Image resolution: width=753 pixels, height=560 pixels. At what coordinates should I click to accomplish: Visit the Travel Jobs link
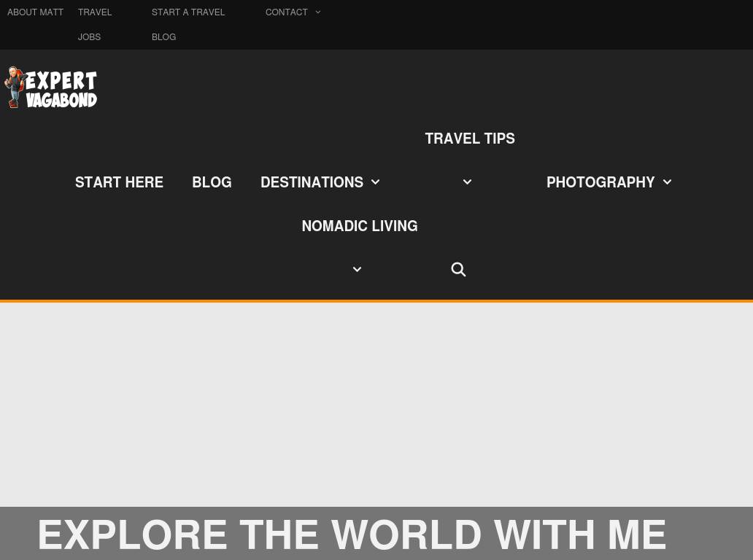tap(94, 24)
